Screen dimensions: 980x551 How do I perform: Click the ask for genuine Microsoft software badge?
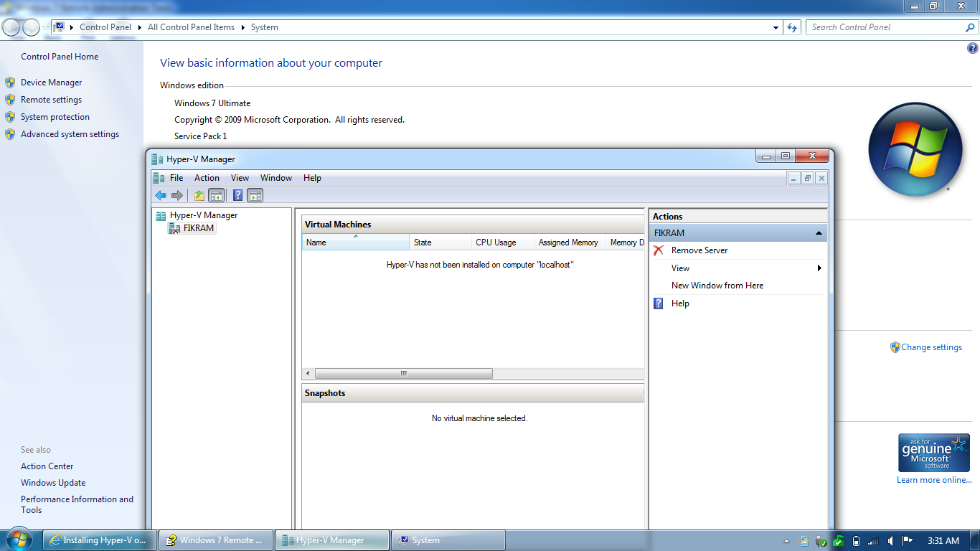(x=934, y=453)
